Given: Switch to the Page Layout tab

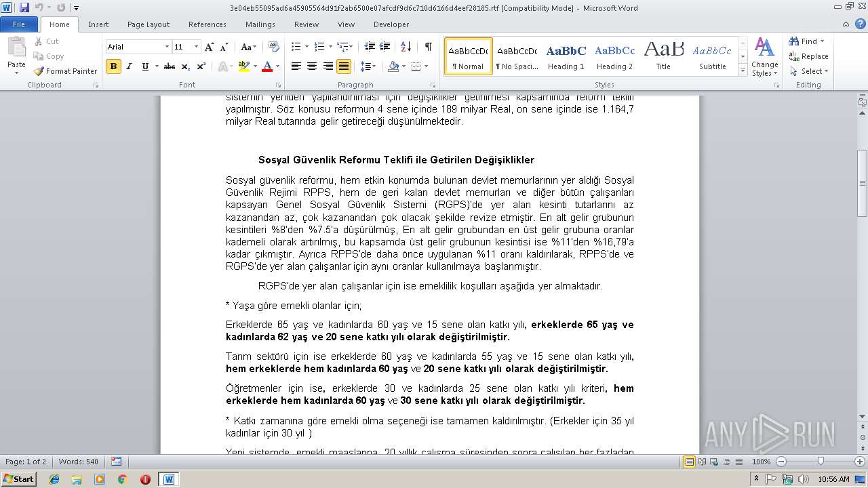Looking at the screenshot, I should coord(149,24).
